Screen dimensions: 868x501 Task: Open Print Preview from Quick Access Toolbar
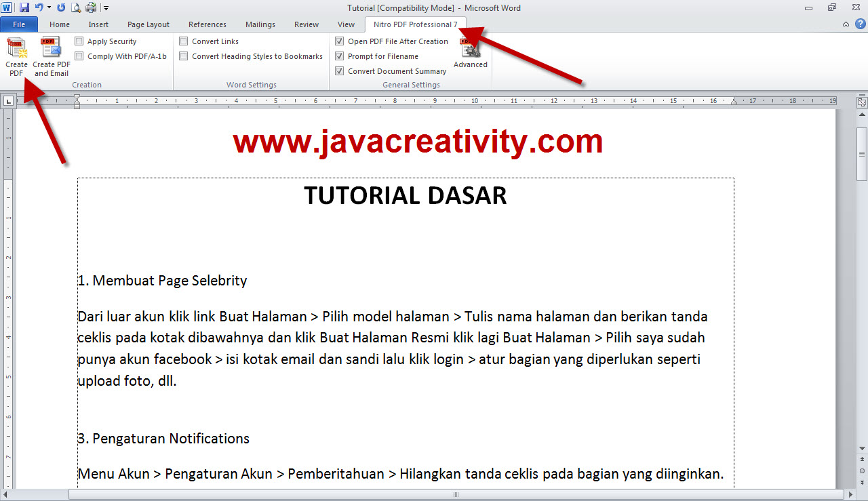click(x=76, y=7)
